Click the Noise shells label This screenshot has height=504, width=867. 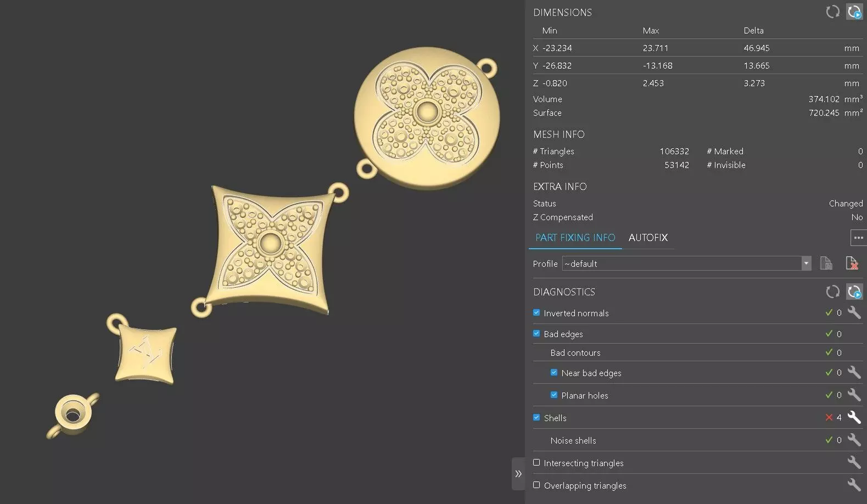pos(573,441)
